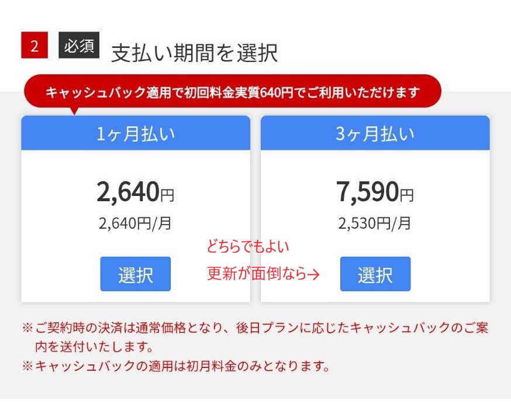The width and height of the screenshot is (511, 420).
Task: Click the 2,640円/月 monthly rate text
Action: click(x=135, y=223)
